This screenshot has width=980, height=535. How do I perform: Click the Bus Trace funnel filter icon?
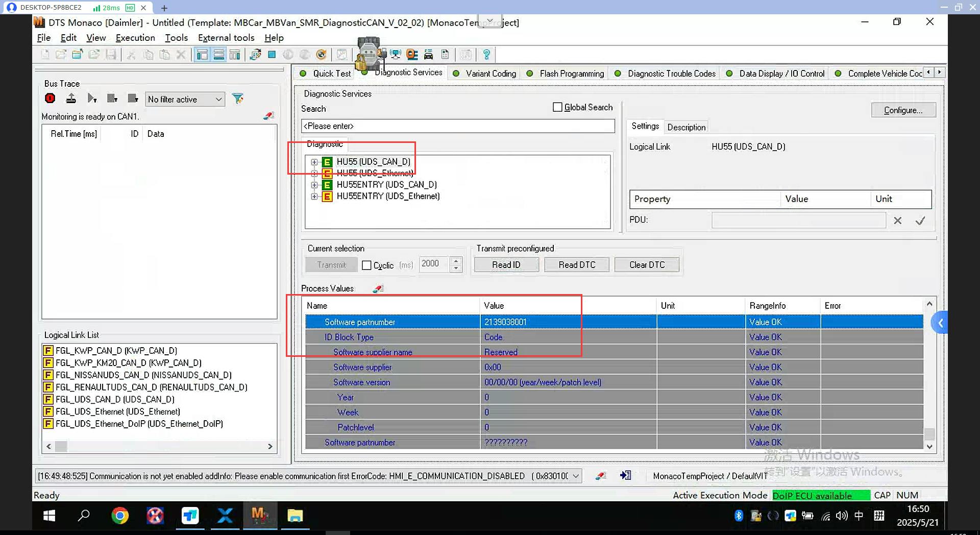coord(238,99)
